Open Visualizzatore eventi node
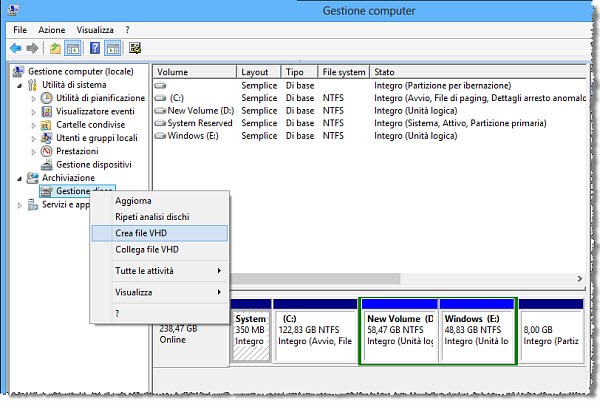 [95, 111]
